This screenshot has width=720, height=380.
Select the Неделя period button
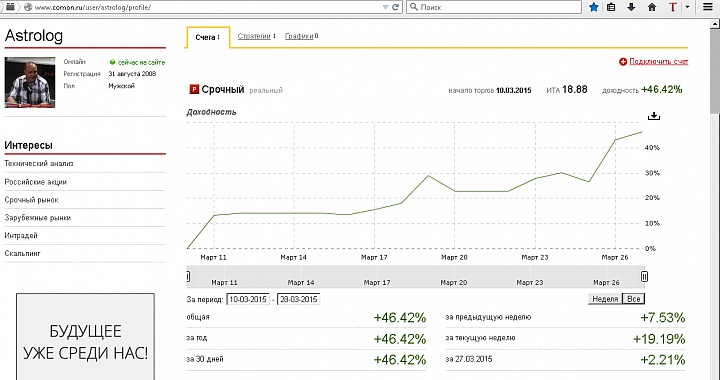click(605, 299)
